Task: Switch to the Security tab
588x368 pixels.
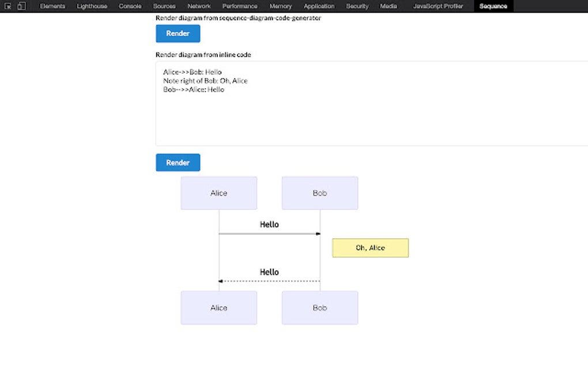Action: (357, 6)
